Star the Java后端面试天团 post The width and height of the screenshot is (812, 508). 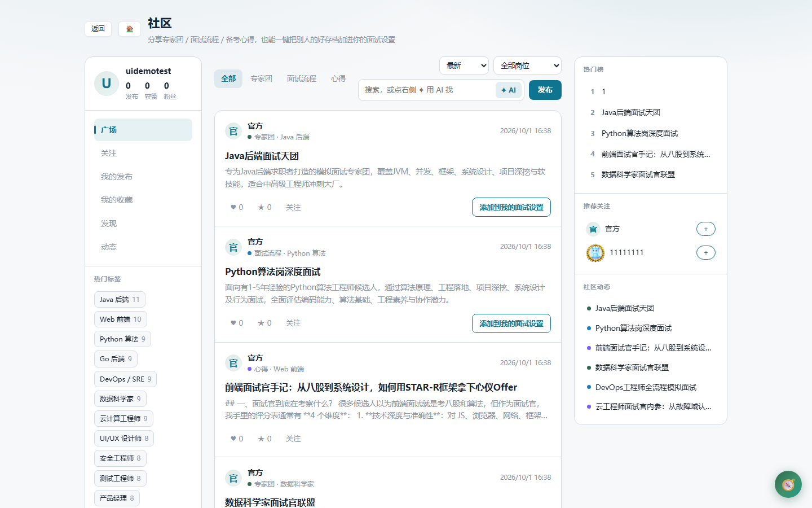tap(265, 207)
